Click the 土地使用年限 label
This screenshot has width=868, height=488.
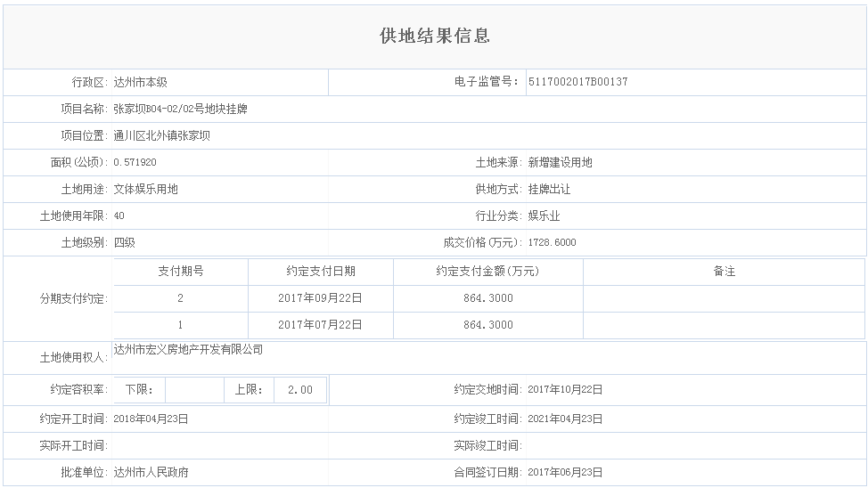click(74, 216)
